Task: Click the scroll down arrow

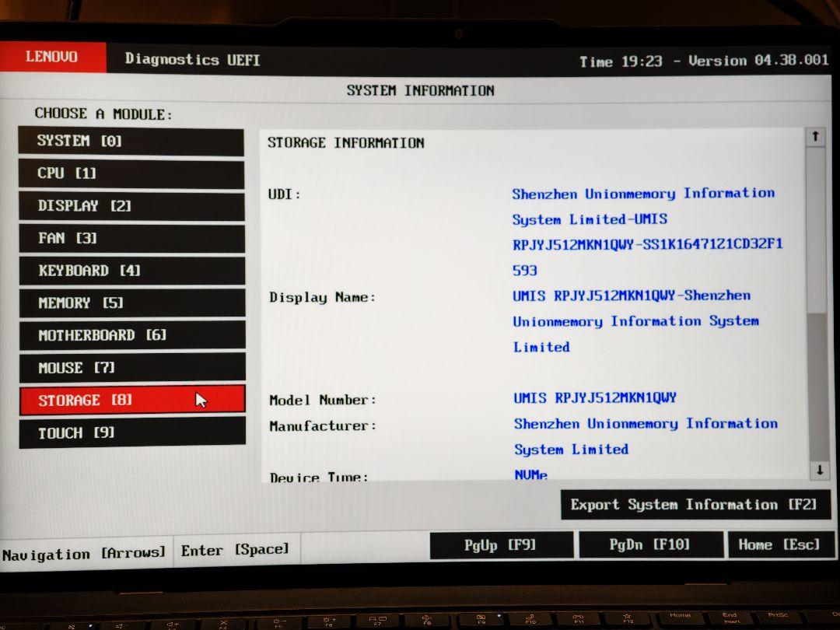Action: tap(819, 471)
